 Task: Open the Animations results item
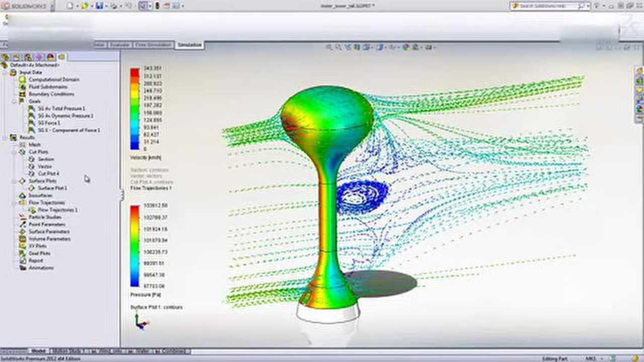point(39,268)
